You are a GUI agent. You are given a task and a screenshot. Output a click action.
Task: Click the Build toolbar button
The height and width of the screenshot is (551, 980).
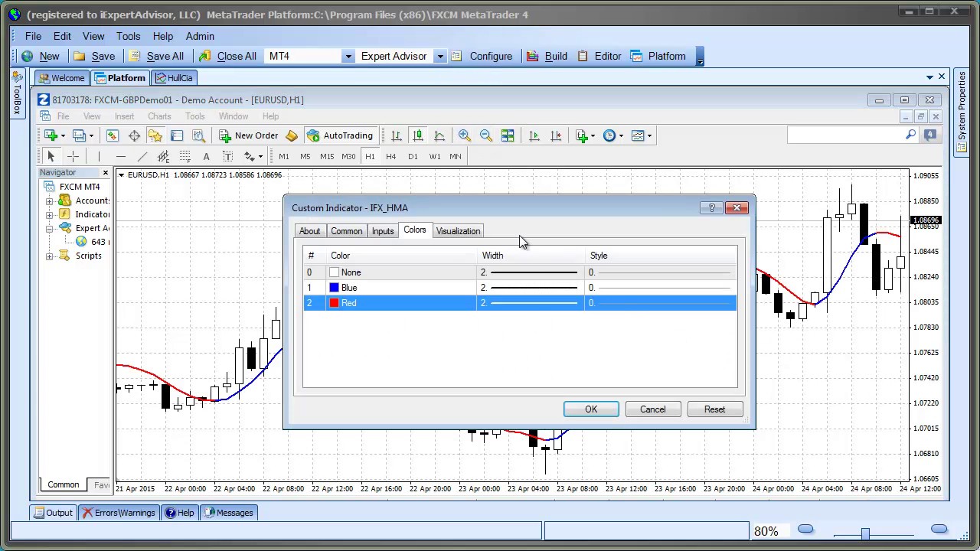[x=548, y=57]
